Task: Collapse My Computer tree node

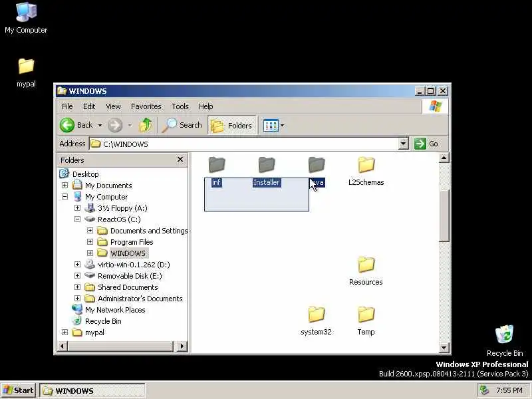Action: (65, 196)
